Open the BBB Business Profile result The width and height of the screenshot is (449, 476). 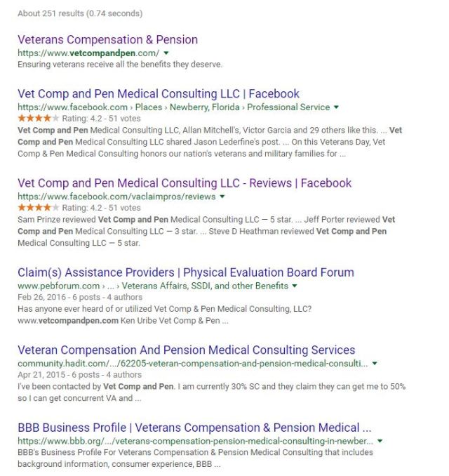point(194,428)
